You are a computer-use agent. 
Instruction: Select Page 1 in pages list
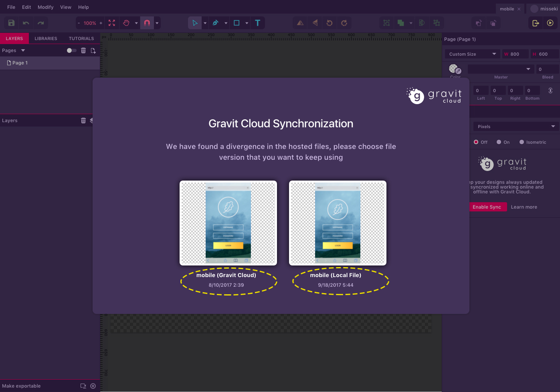50,63
